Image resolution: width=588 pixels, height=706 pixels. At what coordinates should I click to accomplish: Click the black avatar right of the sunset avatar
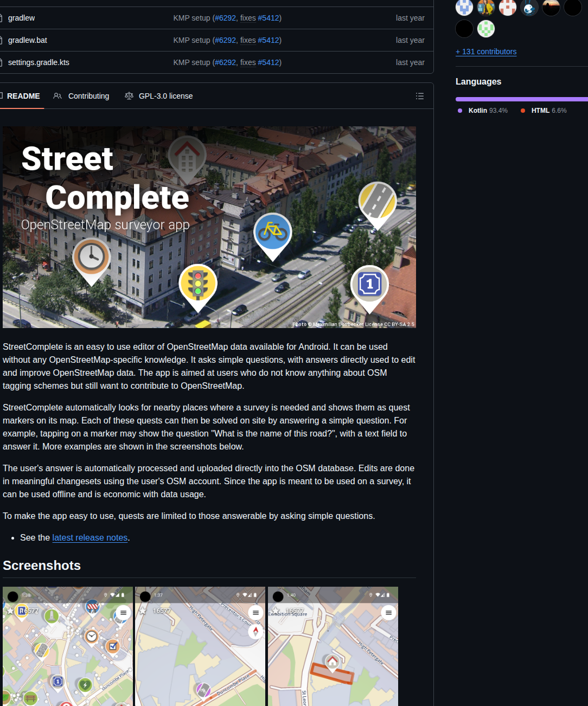tap(573, 8)
